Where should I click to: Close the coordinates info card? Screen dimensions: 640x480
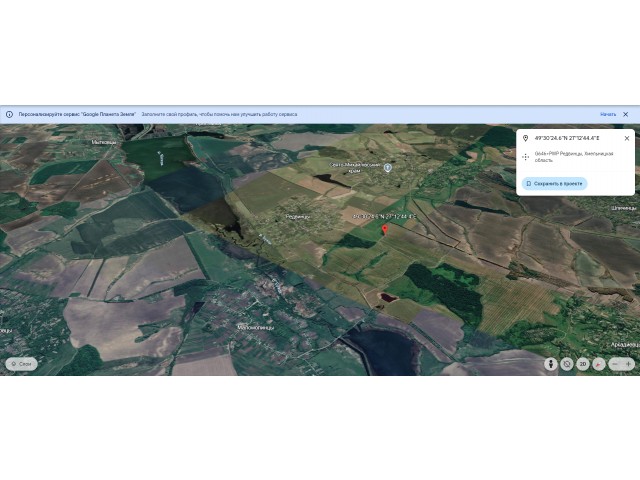tap(627, 138)
